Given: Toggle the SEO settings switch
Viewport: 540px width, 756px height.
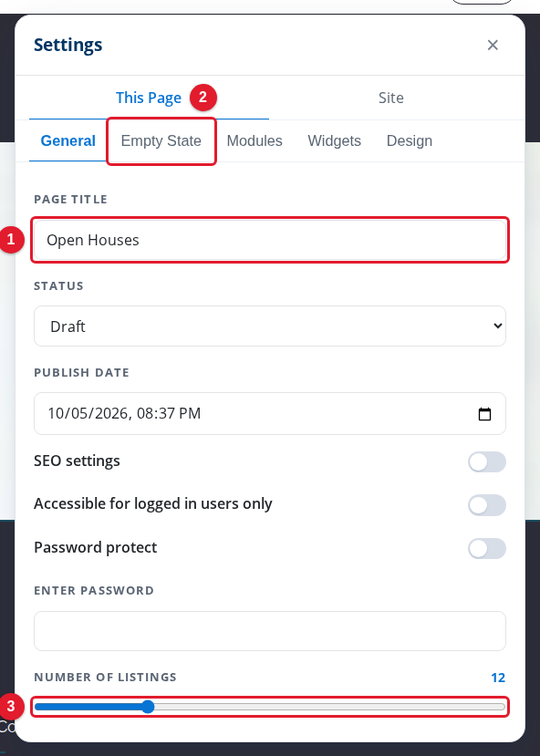Looking at the screenshot, I should pos(487,461).
